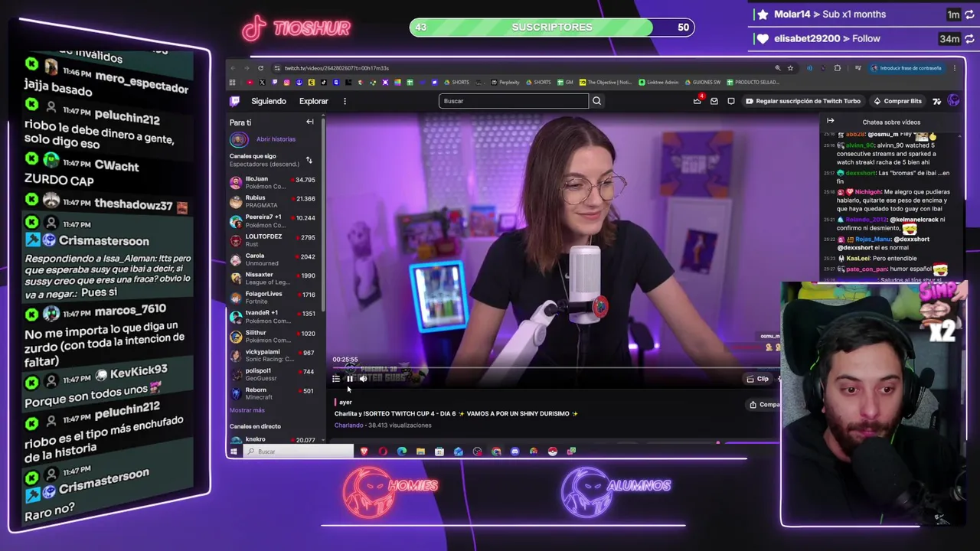Click the Turbo icon beside Comprar Bits

[x=936, y=101]
